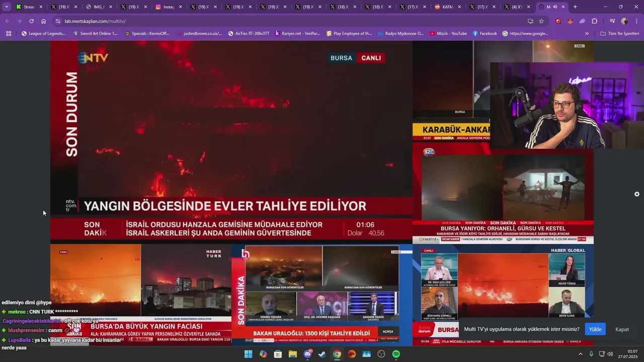Open the AirTies RT-206v3TT bookmark

tap(249, 34)
